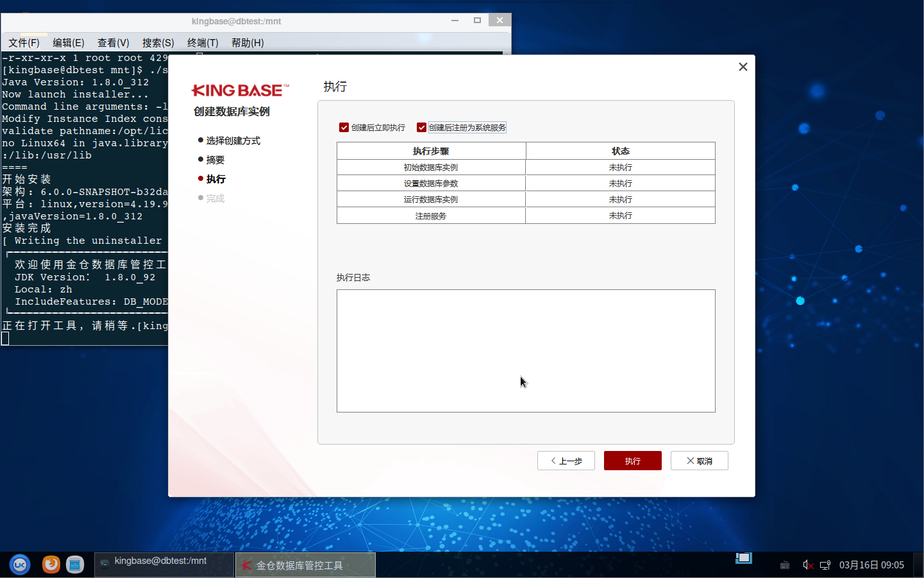Click the muted volume tray icon
This screenshot has height=578, width=924.
pos(808,565)
